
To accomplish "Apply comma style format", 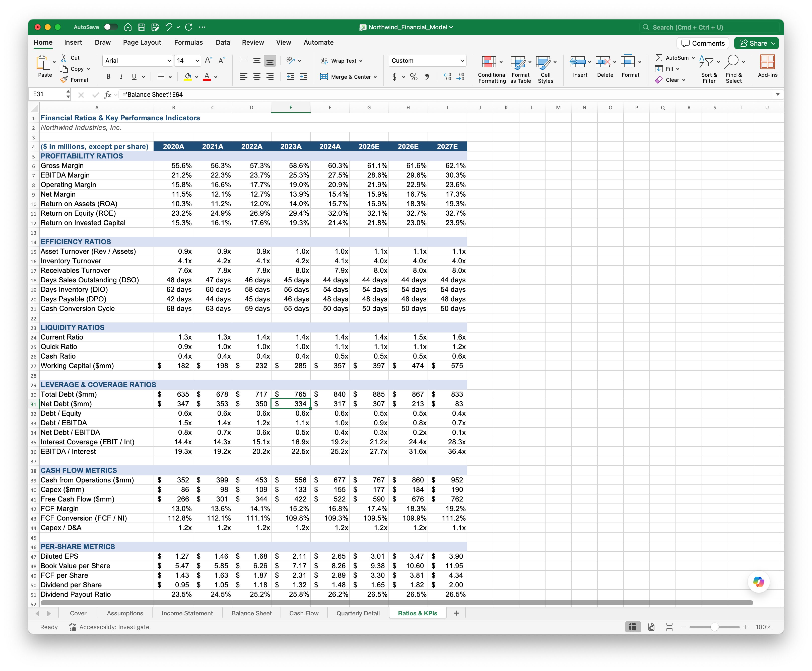I will (x=427, y=77).
